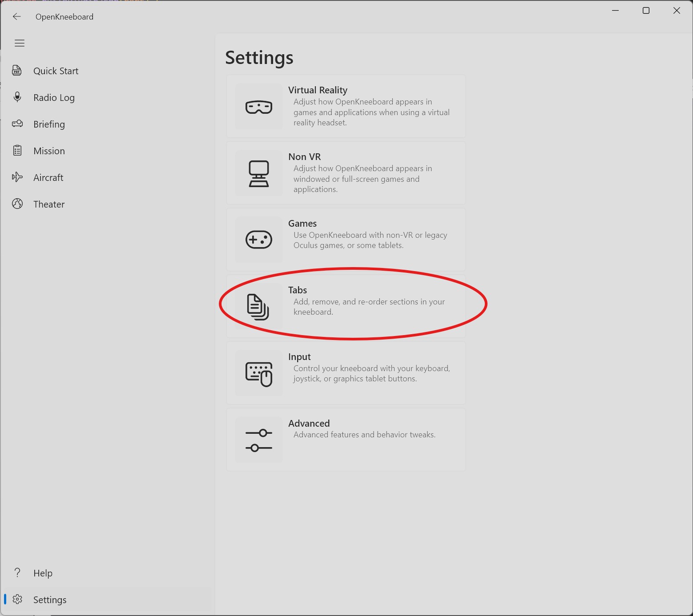Click the Advanced sliders icon
This screenshot has height=616, width=693.
(x=259, y=440)
